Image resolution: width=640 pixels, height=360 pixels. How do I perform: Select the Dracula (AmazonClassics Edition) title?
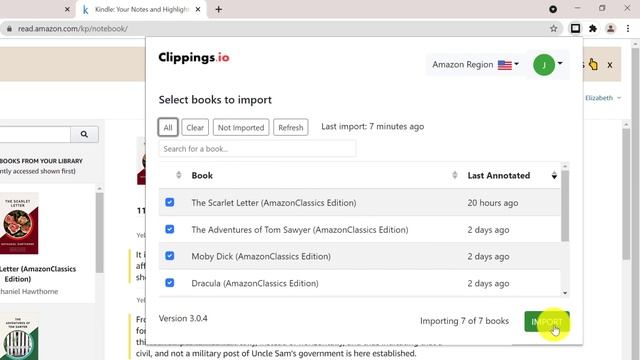click(255, 283)
